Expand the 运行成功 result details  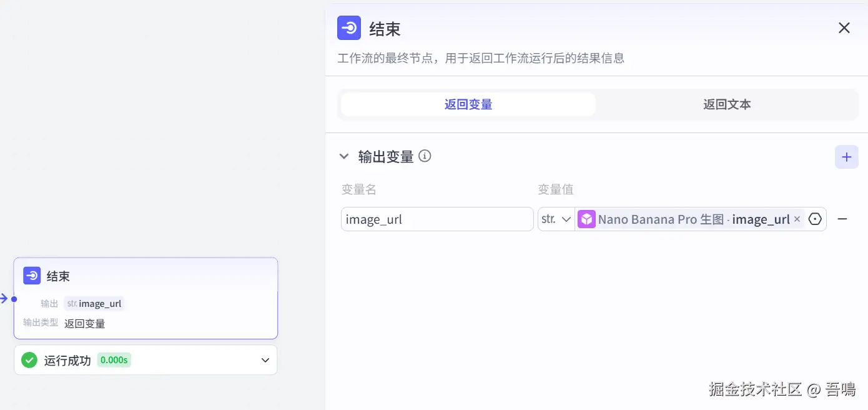(x=265, y=360)
